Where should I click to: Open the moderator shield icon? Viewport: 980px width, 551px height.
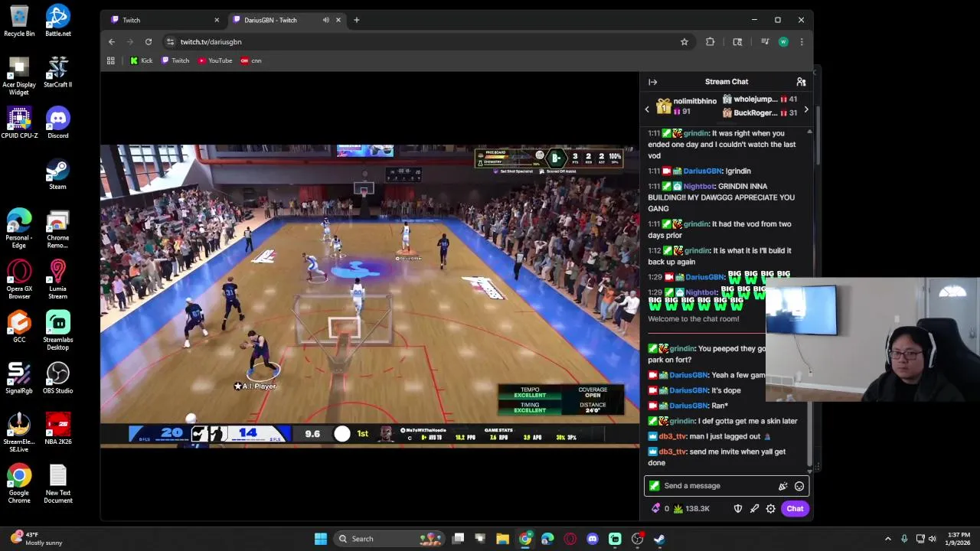738,509
